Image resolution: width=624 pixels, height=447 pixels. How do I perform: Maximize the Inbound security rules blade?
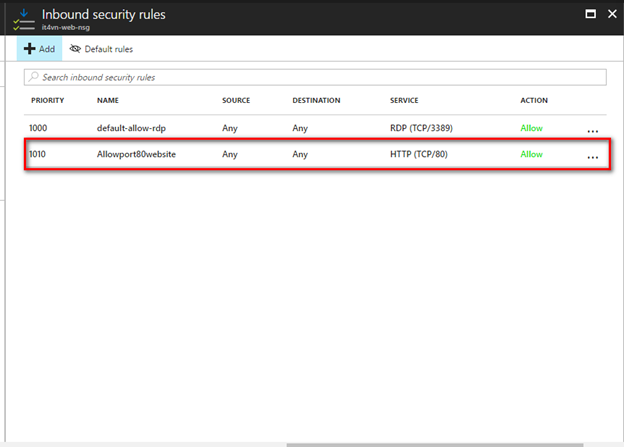point(590,14)
